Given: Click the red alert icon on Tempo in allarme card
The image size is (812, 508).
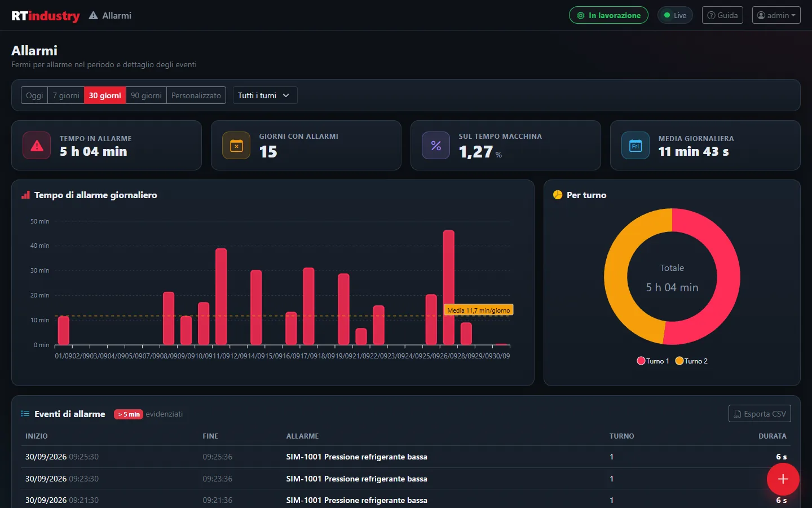Looking at the screenshot, I should pos(37,146).
